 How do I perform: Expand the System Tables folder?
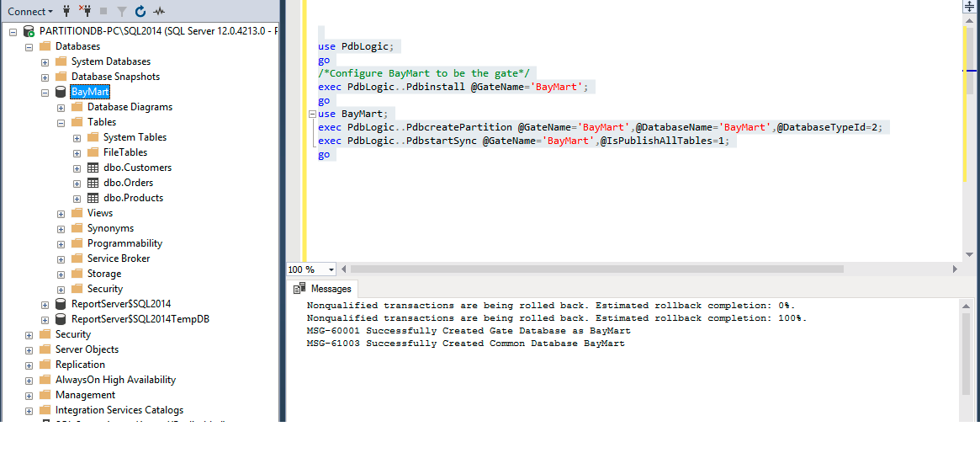pyautogui.click(x=77, y=137)
